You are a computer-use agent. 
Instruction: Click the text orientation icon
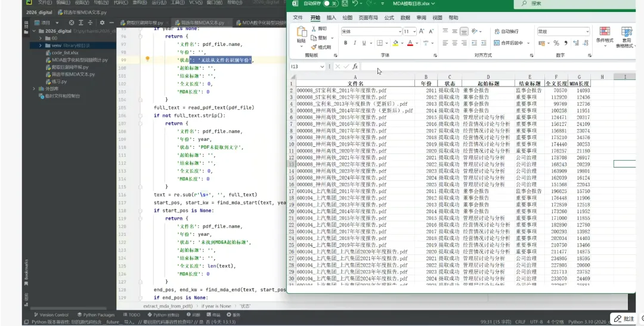[475, 31]
